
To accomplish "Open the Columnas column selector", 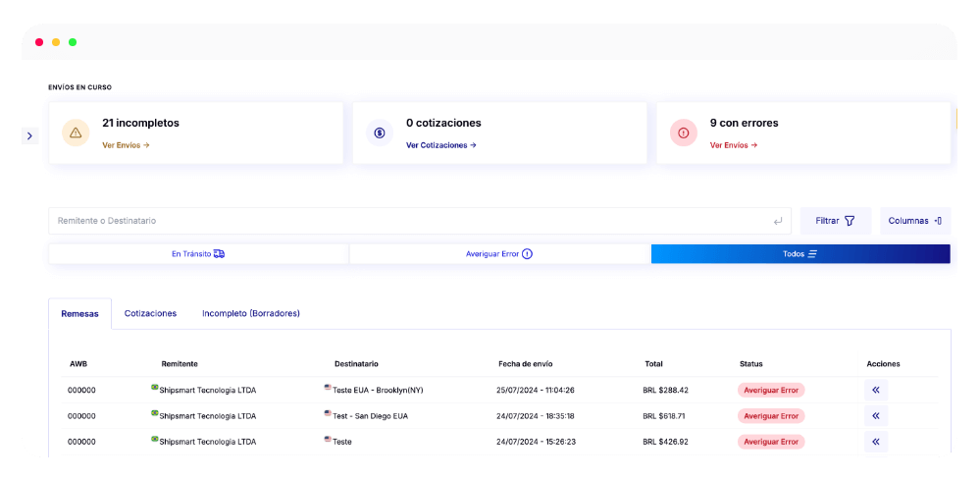I will [x=914, y=221].
